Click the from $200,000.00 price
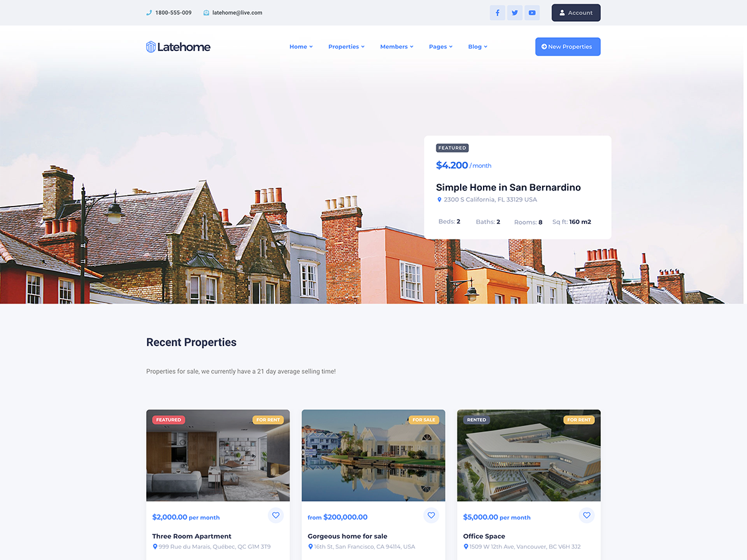747x560 pixels. pyautogui.click(x=337, y=517)
